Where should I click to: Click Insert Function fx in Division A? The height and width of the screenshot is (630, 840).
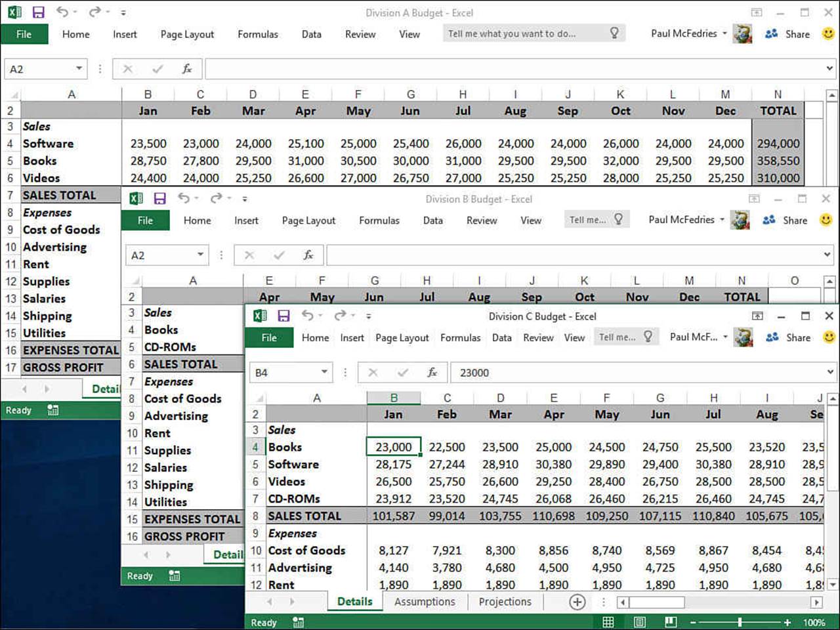pos(187,68)
